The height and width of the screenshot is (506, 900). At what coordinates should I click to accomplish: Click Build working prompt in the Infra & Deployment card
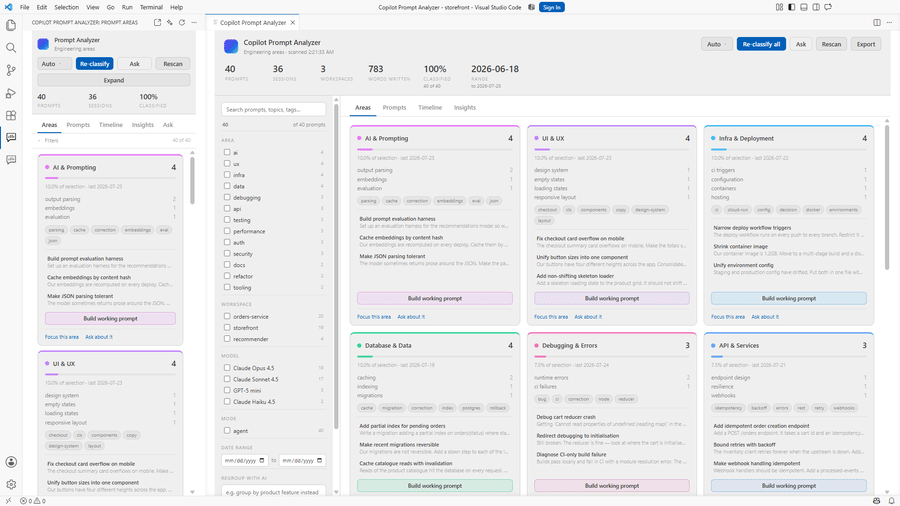tap(789, 298)
